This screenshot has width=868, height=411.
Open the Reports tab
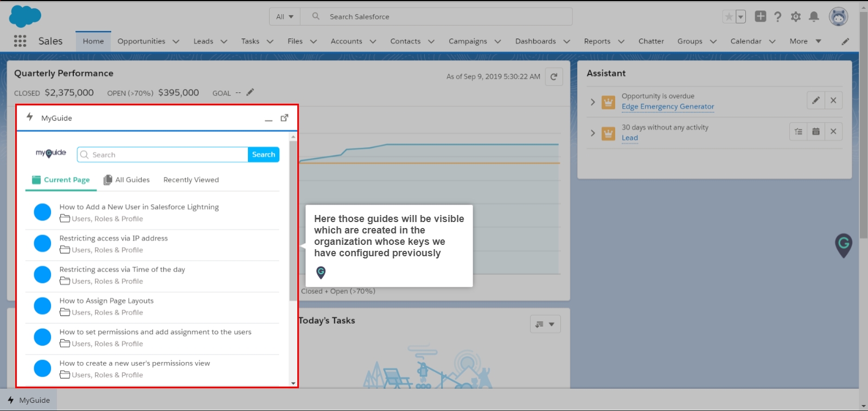597,41
